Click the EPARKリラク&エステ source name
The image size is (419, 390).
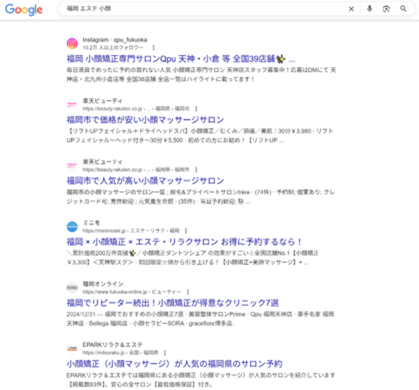112,345
